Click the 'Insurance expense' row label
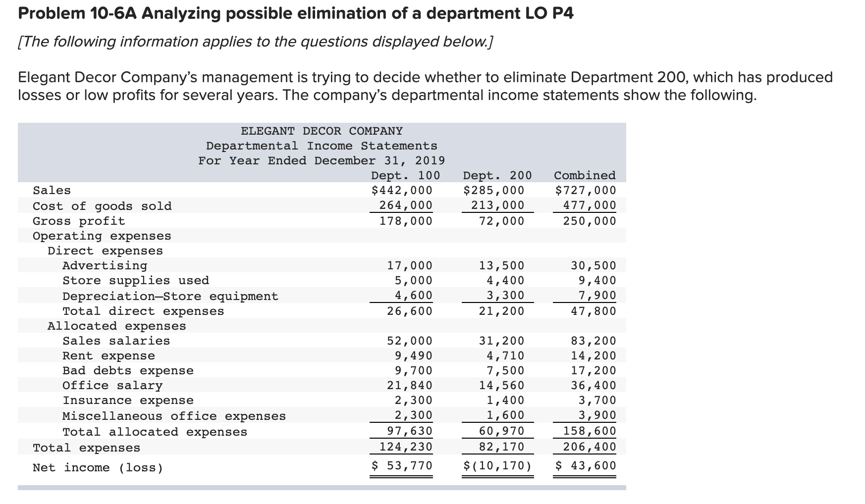Image resolution: width=865 pixels, height=504 pixels. (x=128, y=401)
